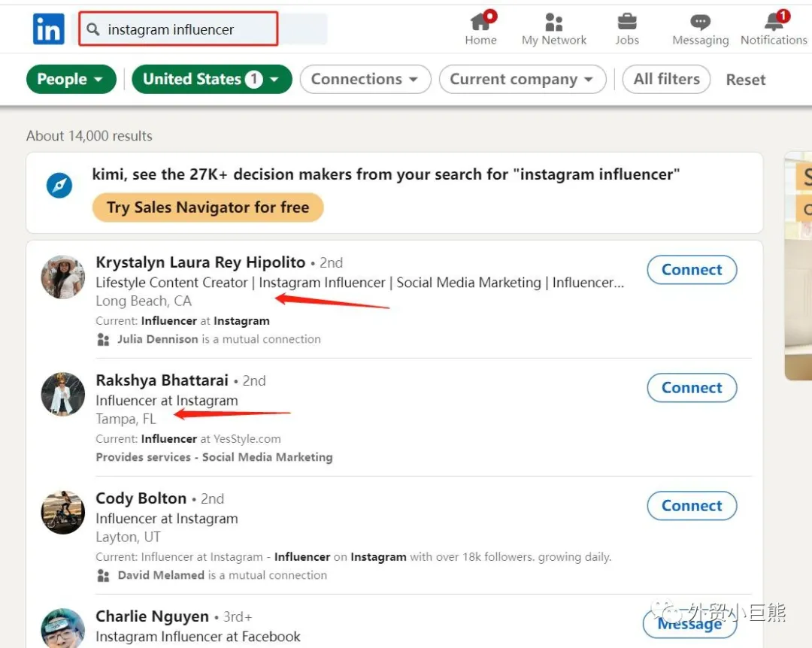Reset the applied search filters
This screenshot has height=648, width=812.
click(x=745, y=80)
